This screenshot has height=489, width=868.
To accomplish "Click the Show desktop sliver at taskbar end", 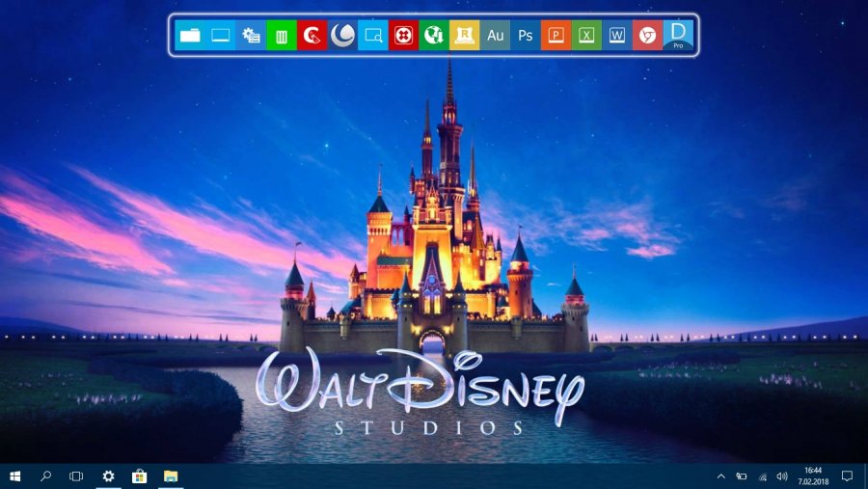I will click(865, 476).
